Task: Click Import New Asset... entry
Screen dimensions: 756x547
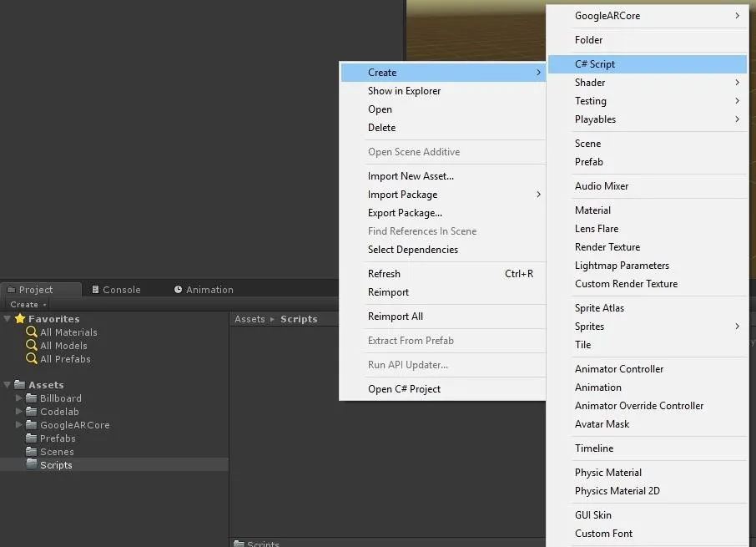Action: [443, 176]
